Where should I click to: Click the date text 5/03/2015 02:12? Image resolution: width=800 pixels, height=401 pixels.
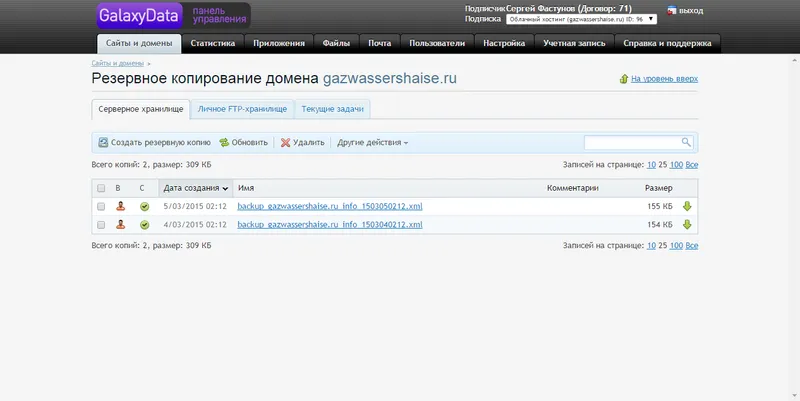(x=195, y=206)
